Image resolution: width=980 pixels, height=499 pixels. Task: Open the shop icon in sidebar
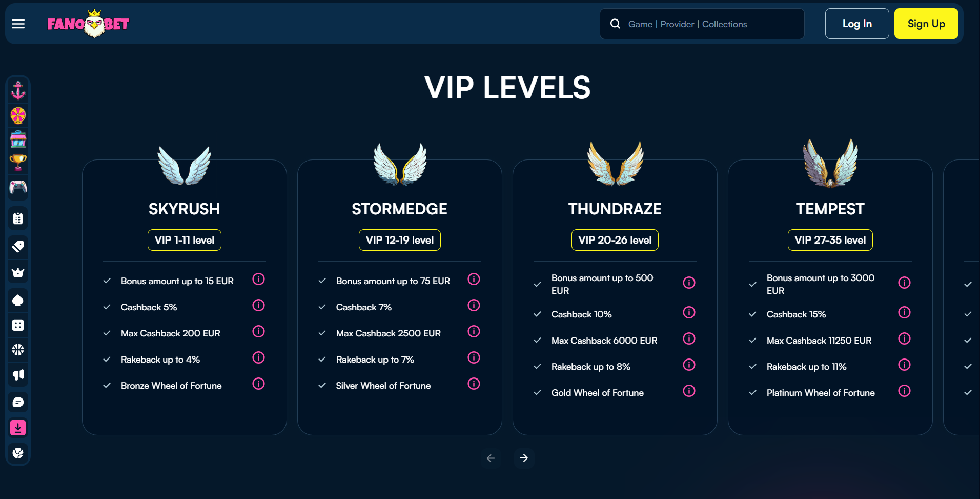click(18, 139)
